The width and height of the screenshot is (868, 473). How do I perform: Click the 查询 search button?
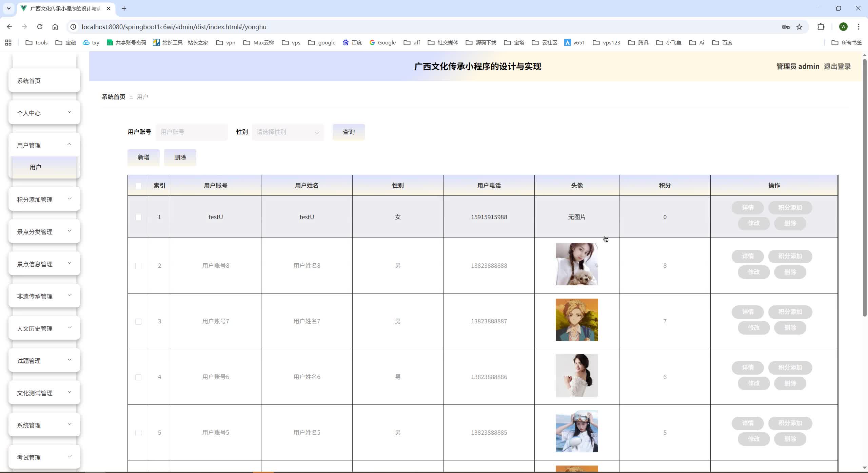[349, 132]
